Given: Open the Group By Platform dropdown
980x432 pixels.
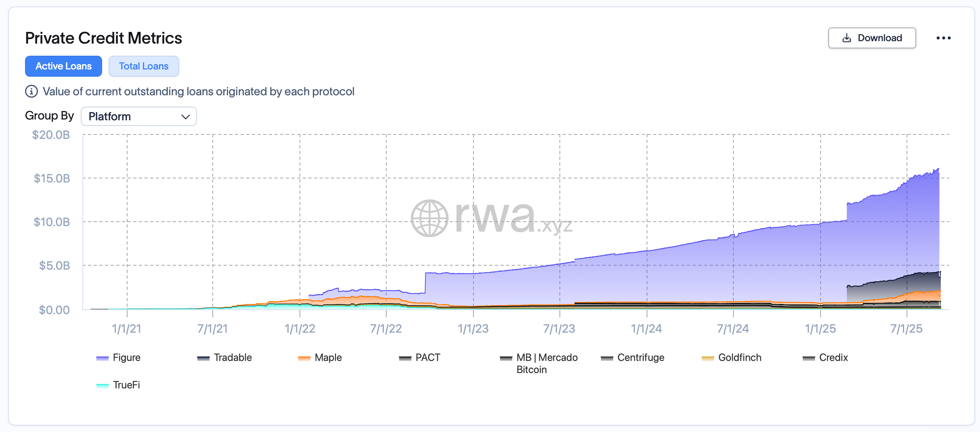Looking at the screenshot, I should pos(138,117).
